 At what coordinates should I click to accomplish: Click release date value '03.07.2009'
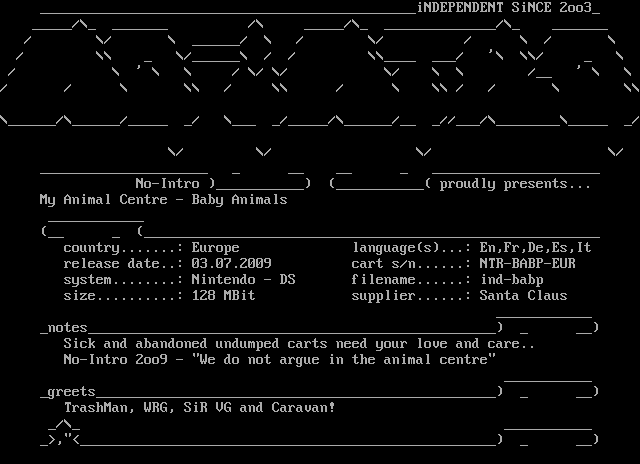pyautogui.click(x=231, y=264)
